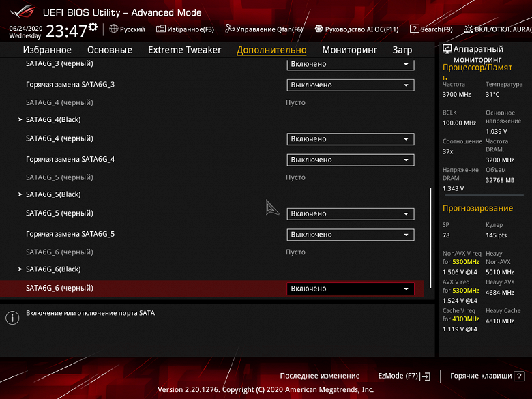Screen dimensions: 532x399
Task: Click the hardware monitor screen icon
Action: tap(447, 49)
